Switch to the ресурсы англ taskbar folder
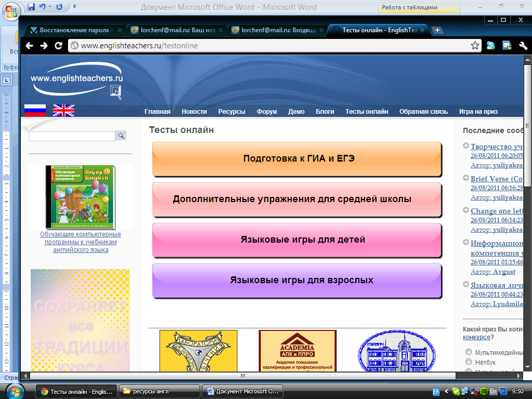Image resolution: width=532 pixels, height=399 pixels. point(159,392)
